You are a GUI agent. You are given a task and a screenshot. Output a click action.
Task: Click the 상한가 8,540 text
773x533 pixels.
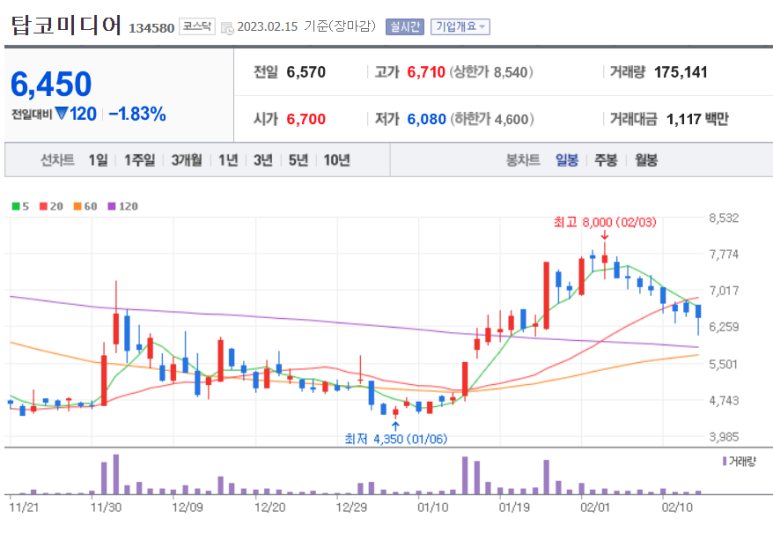[x=491, y=72]
